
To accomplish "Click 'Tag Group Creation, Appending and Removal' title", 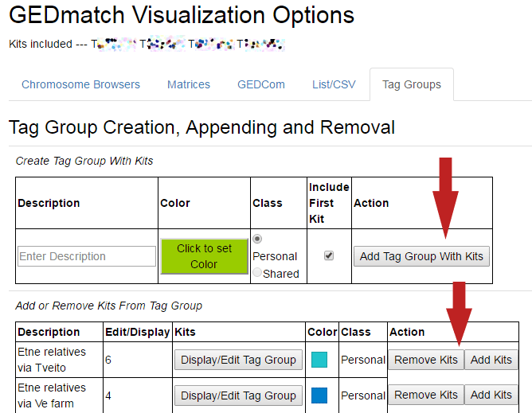I will click(x=201, y=128).
